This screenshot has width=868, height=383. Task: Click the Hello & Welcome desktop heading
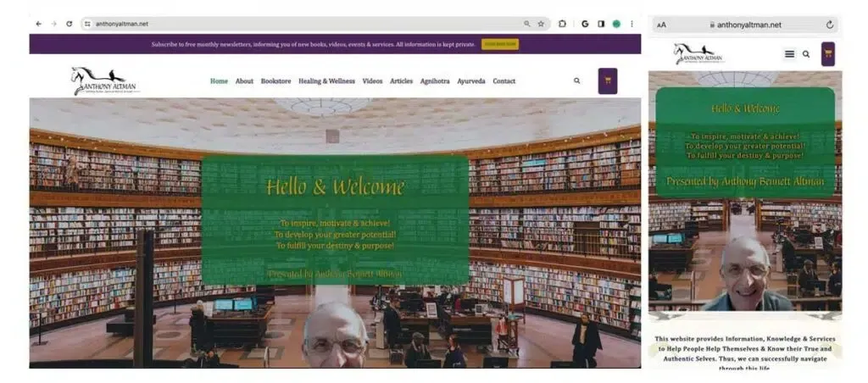[x=335, y=187]
